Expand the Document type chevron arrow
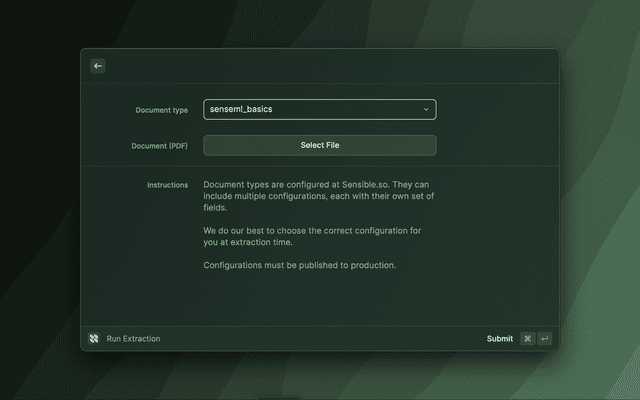The image size is (640, 400). click(425, 110)
